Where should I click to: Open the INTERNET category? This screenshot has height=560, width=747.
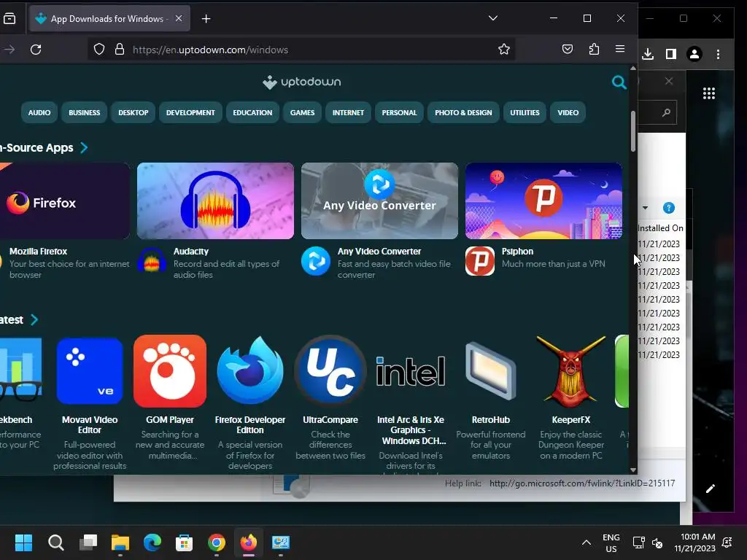[x=348, y=113]
